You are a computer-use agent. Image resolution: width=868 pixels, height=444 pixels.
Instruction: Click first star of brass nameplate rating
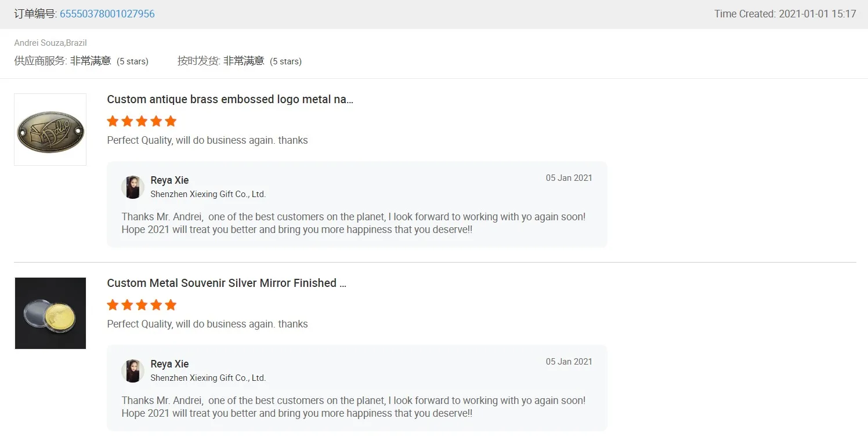[x=113, y=121]
